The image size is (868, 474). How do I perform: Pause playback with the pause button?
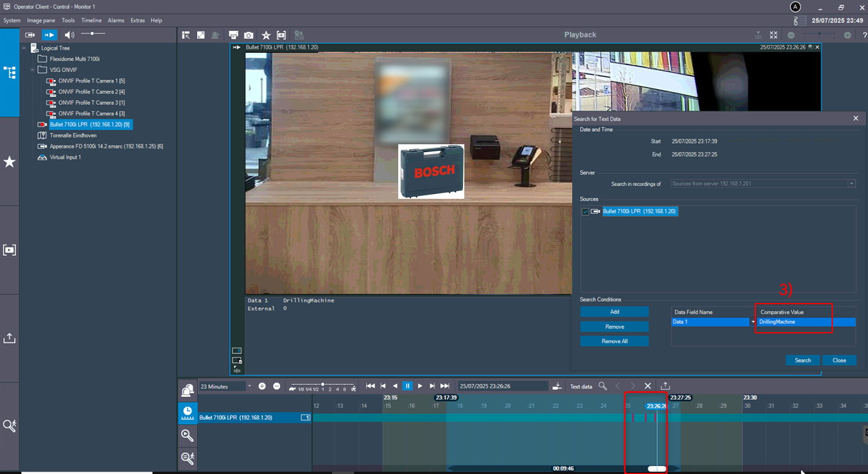tap(407, 386)
